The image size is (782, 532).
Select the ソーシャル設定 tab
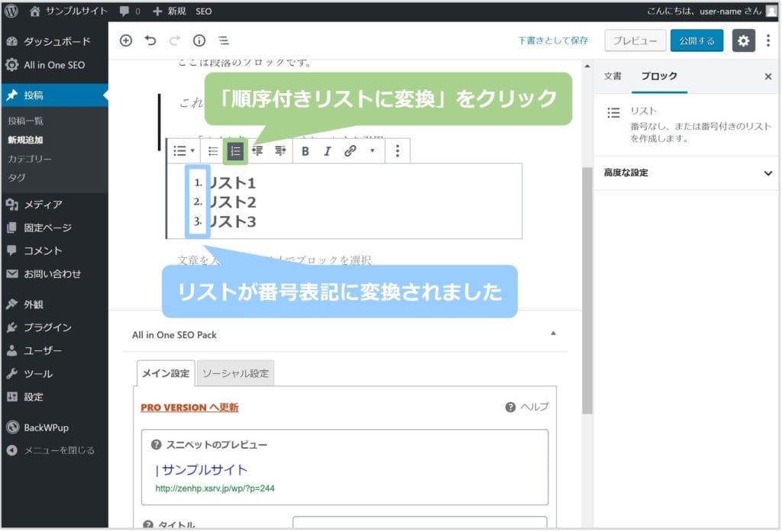(x=235, y=373)
